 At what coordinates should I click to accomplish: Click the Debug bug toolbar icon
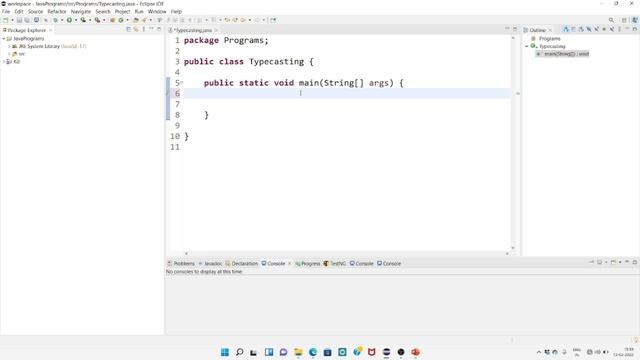[x=55, y=20]
